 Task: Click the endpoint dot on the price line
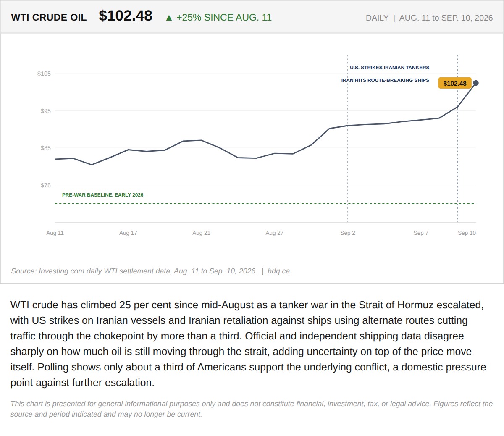click(x=476, y=83)
